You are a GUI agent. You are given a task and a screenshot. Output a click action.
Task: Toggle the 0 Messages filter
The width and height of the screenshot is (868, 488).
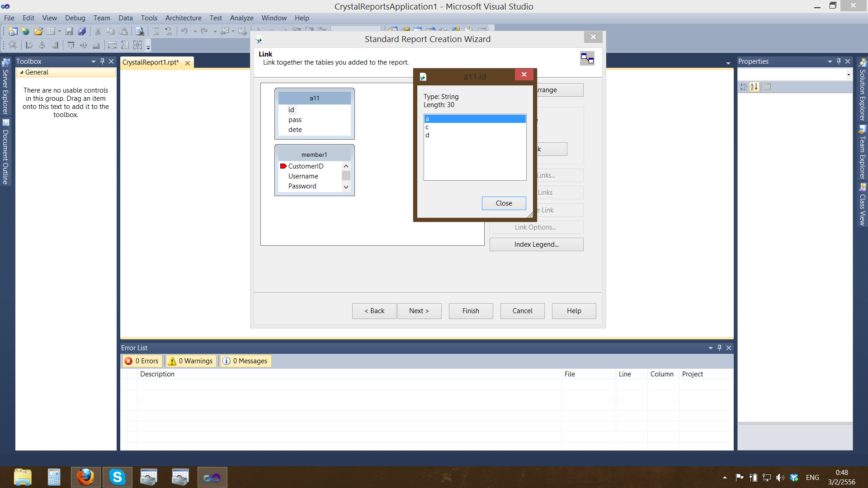pos(245,361)
